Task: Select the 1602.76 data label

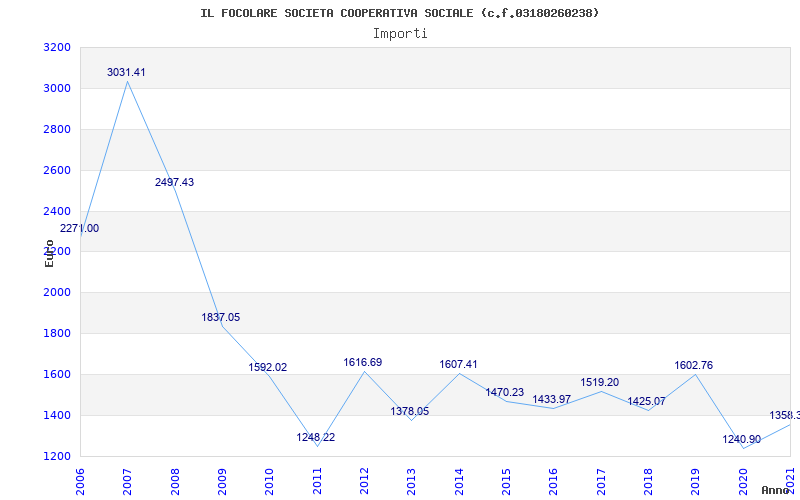Action: tap(693, 365)
